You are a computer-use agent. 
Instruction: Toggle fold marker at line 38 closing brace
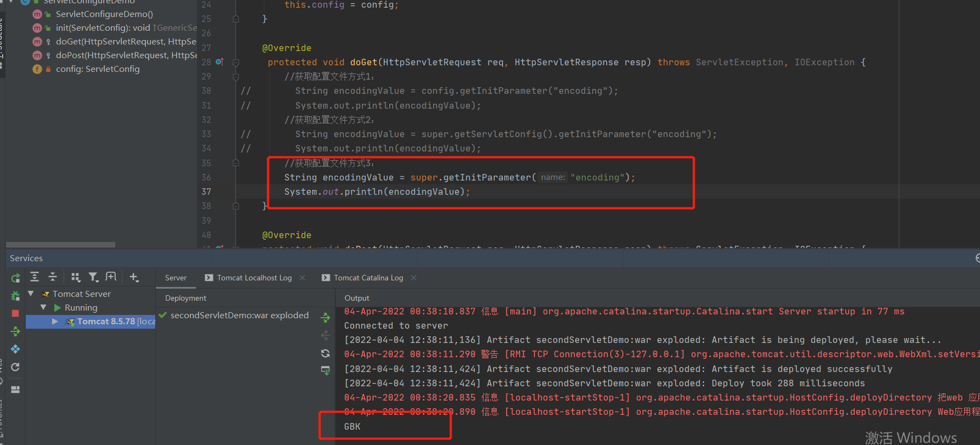click(x=236, y=206)
